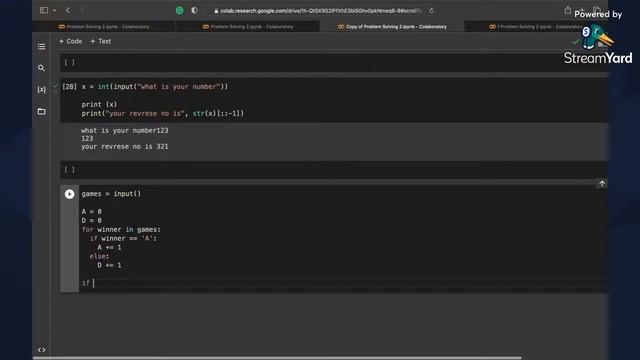The image size is (640, 360).
Task: Click the code line D += 1
Action: point(109,265)
